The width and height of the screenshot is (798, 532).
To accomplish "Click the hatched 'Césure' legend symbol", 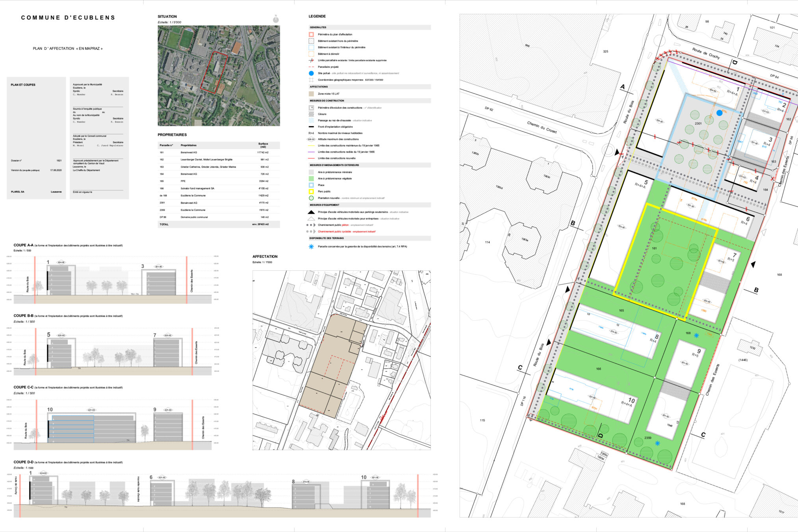I will coord(311,114).
